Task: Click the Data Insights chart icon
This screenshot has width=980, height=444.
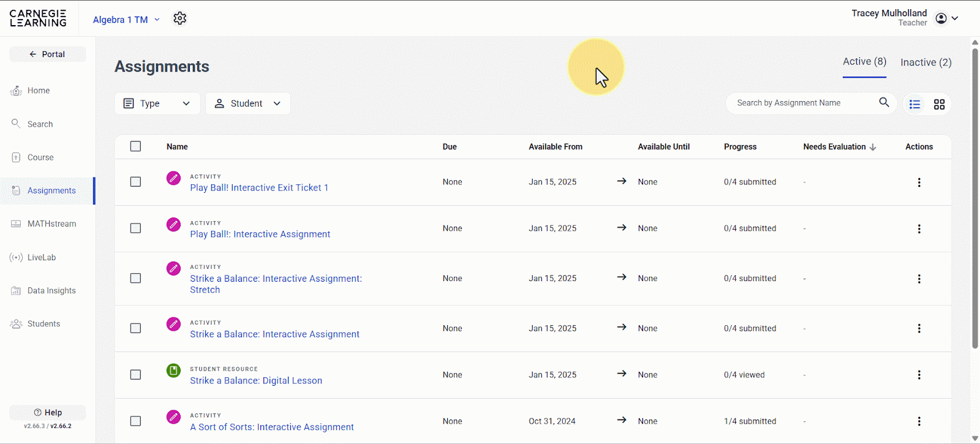Action: tap(16, 291)
